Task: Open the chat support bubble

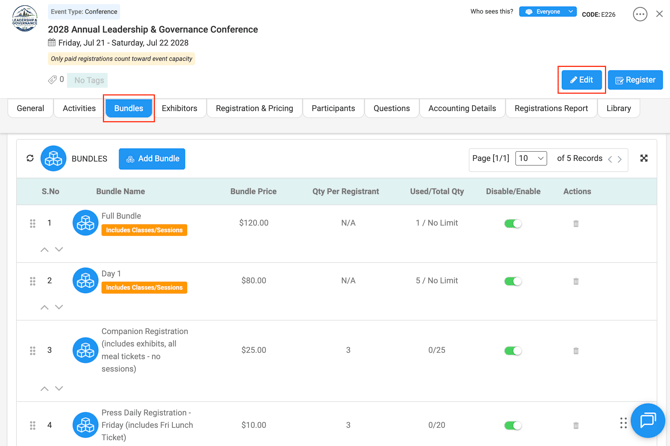Action: click(x=648, y=421)
